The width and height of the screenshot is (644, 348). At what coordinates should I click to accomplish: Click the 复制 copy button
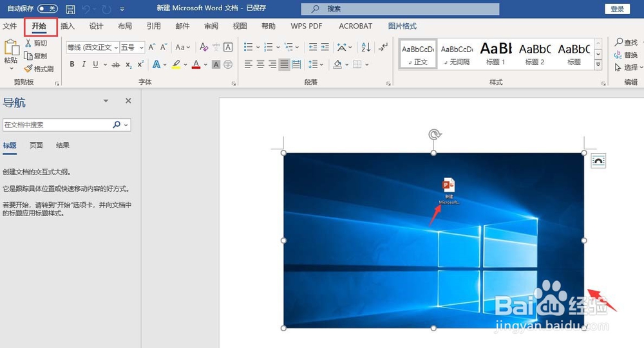coord(36,56)
